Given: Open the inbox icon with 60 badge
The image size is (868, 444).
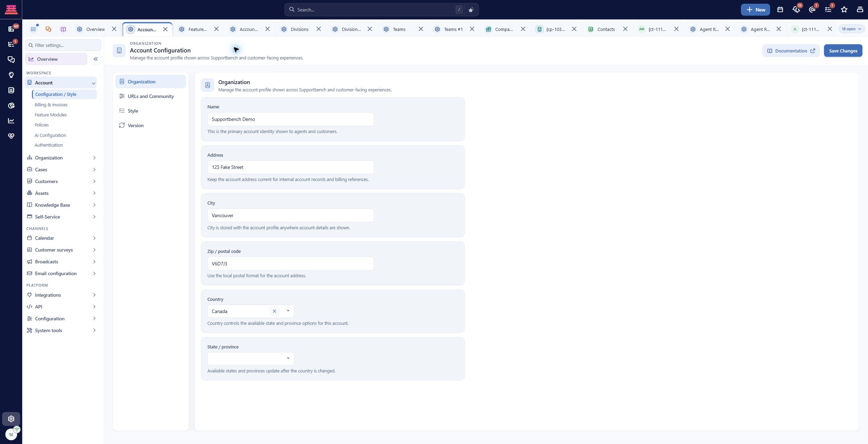Looking at the screenshot, I should click(11, 29).
